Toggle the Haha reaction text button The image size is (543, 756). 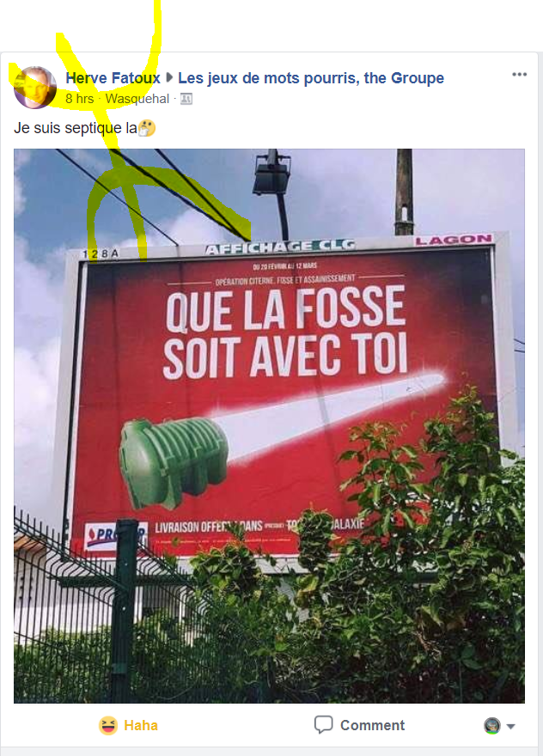pos(141,725)
